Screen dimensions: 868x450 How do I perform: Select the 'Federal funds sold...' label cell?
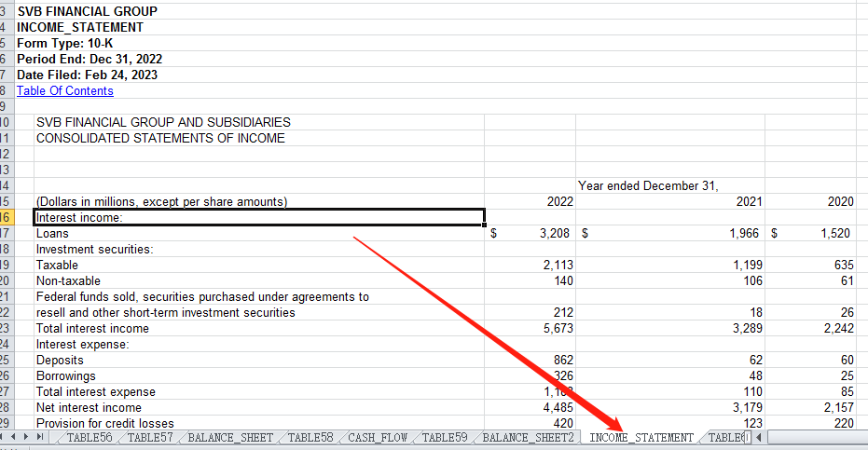259,297
